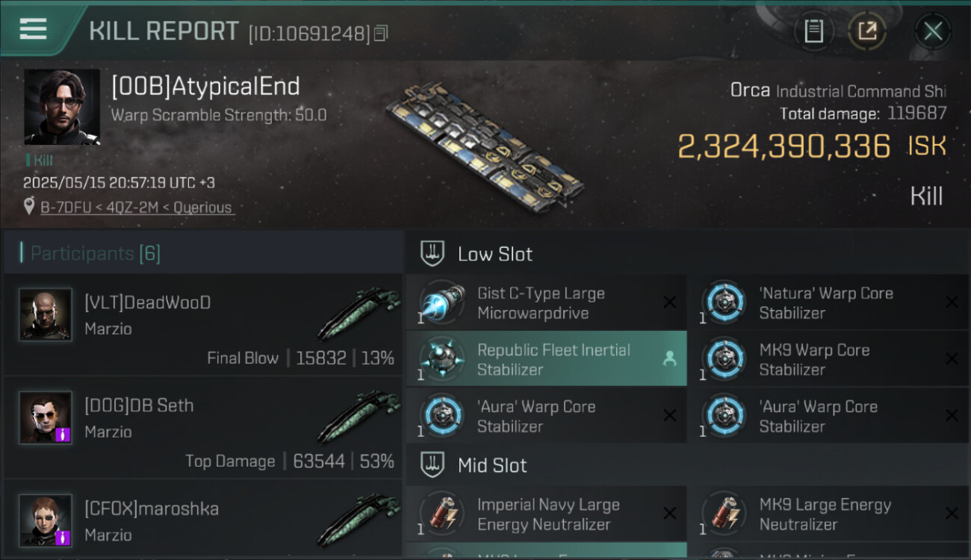Open the hamburger main menu

(33, 29)
